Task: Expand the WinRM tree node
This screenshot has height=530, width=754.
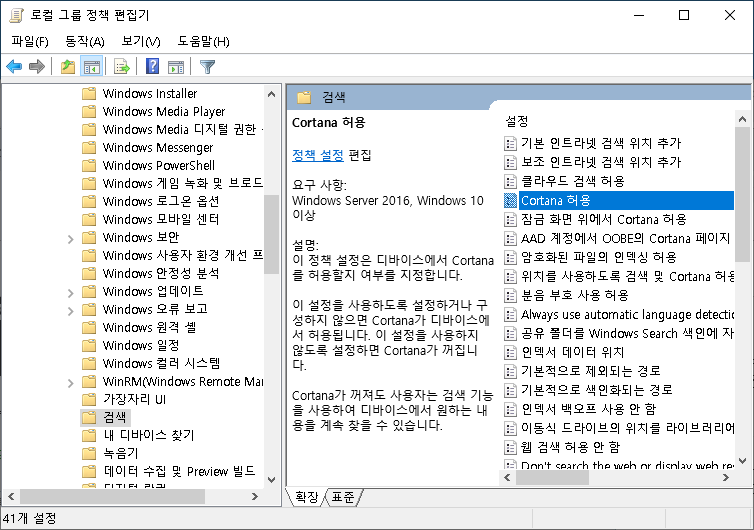Action: tap(70, 382)
